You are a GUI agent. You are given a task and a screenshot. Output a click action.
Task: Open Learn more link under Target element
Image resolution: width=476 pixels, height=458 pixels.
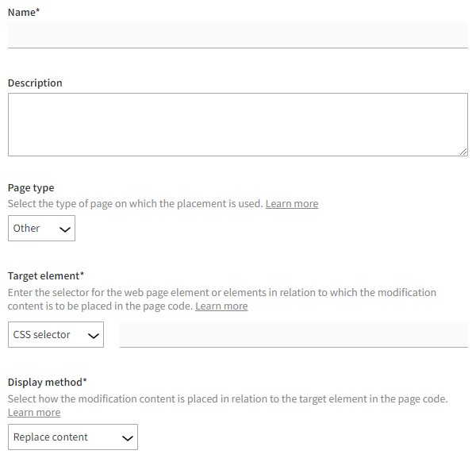(x=221, y=306)
